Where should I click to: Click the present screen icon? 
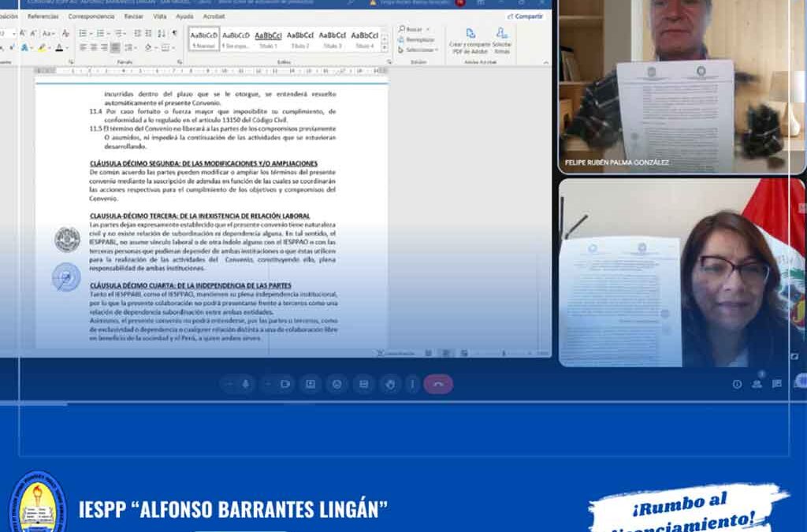(x=311, y=384)
